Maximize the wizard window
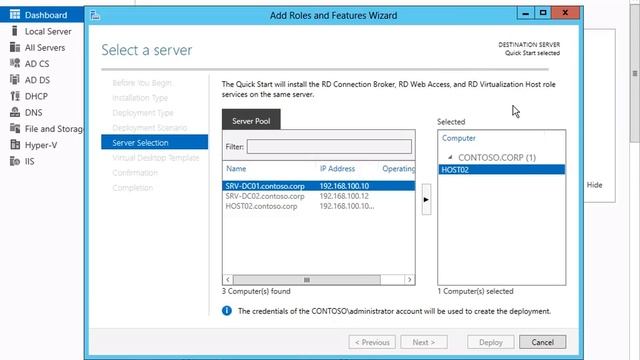 click(543, 13)
